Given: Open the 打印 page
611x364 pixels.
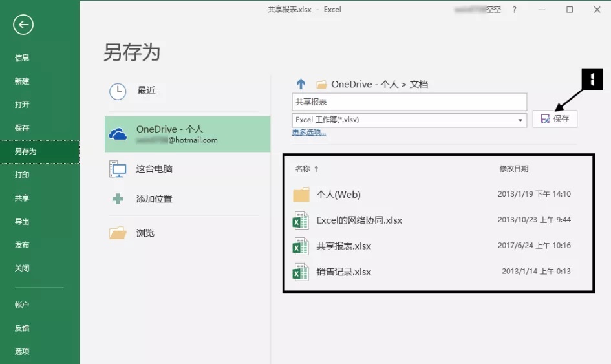Looking at the screenshot, I should click(22, 175).
